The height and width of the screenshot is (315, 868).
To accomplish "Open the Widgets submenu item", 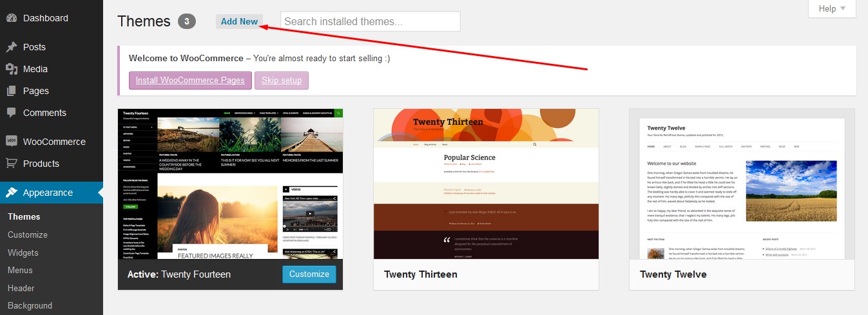I will [23, 253].
